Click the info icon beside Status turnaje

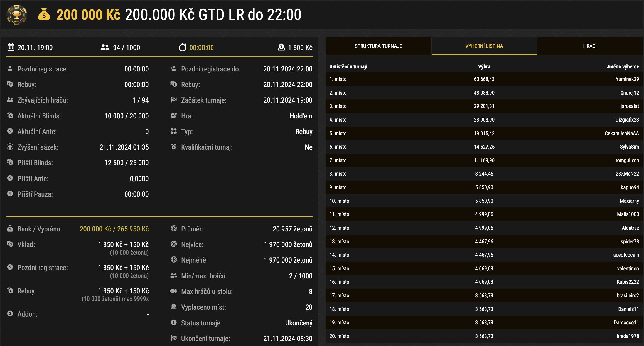click(x=173, y=323)
